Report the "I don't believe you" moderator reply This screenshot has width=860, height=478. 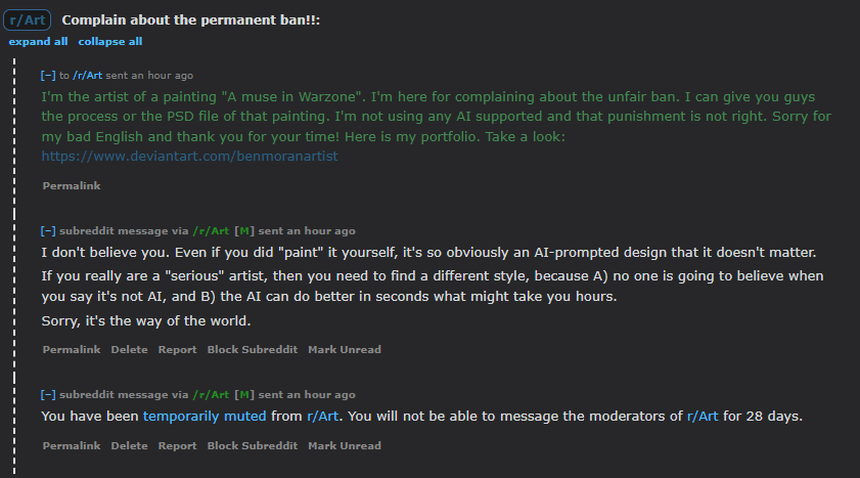177,350
